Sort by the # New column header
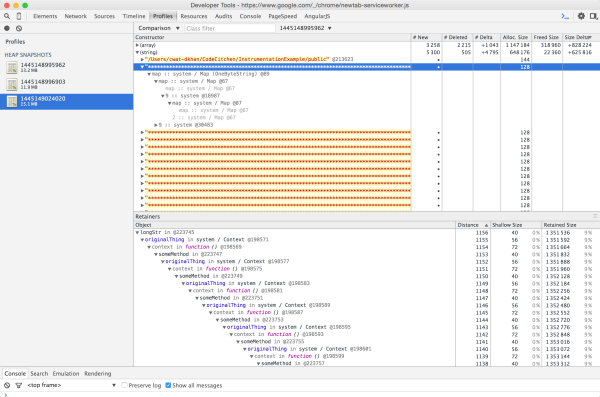 pyautogui.click(x=426, y=37)
